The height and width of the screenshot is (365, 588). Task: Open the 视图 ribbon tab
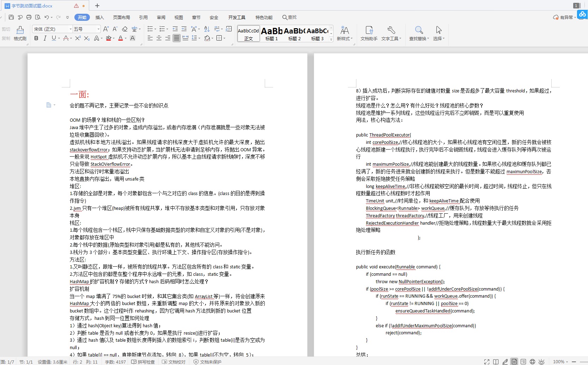pos(178,17)
